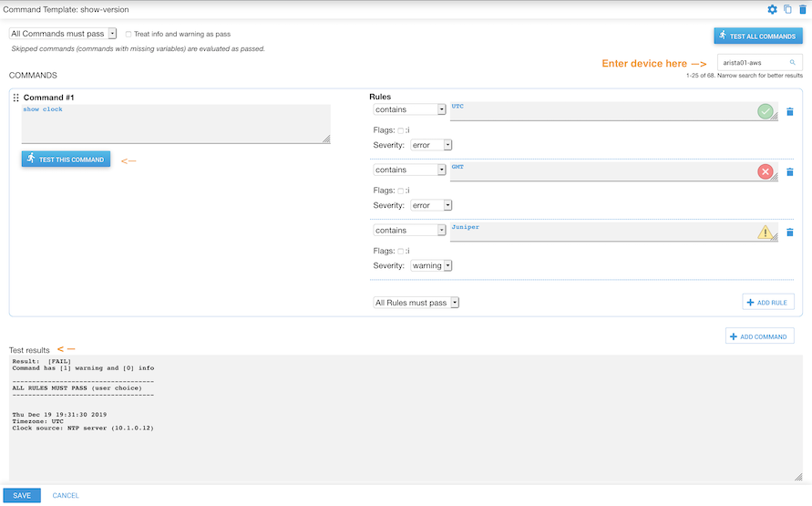Click the 'Clock source: NTP server (10.1.0.12)' line
Viewport: 812px width, 506px height.
coord(83,429)
